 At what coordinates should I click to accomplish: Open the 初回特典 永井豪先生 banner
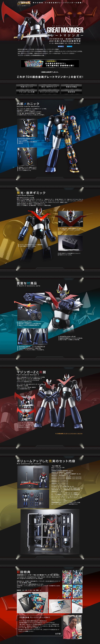[50, 63]
